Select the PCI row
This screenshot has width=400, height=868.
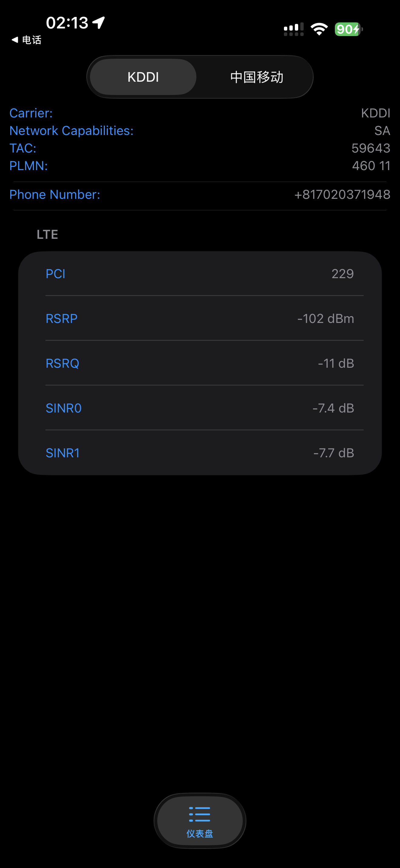pyautogui.click(x=200, y=274)
